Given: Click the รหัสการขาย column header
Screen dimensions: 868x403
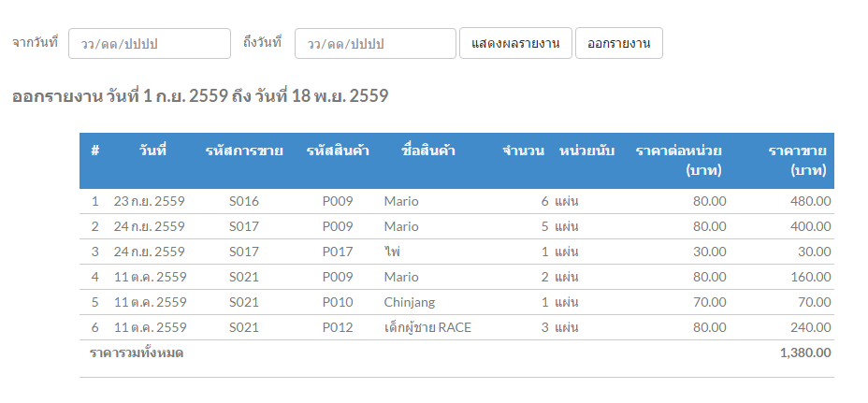Looking at the screenshot, I should [244, 151].
